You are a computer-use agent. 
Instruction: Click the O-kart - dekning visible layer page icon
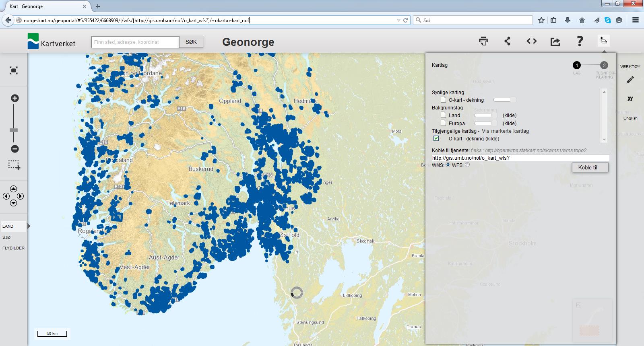pyautogui.click(x=443, y=100)
